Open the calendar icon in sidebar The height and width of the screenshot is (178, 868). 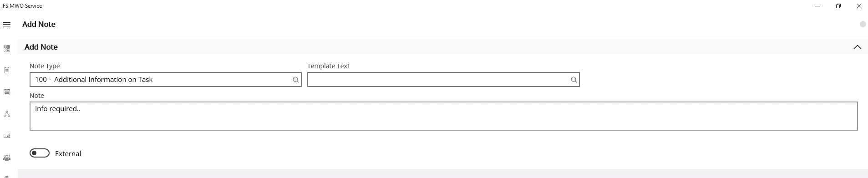[x=7, y=92]
